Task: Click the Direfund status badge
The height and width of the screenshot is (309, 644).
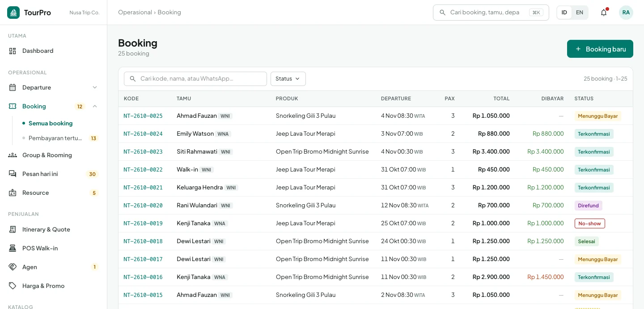Action: (x=589, y=206)
